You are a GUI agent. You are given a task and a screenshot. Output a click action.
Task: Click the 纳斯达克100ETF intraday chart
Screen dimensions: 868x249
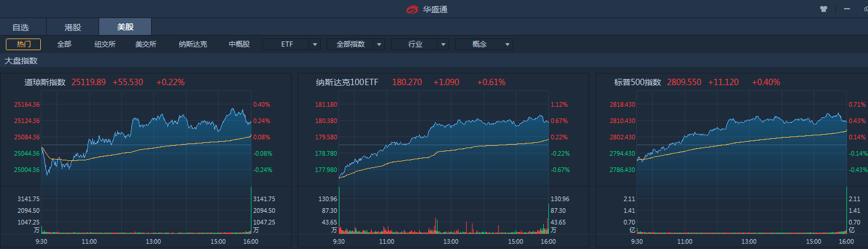pyautogui.click(x=443, y=140)
